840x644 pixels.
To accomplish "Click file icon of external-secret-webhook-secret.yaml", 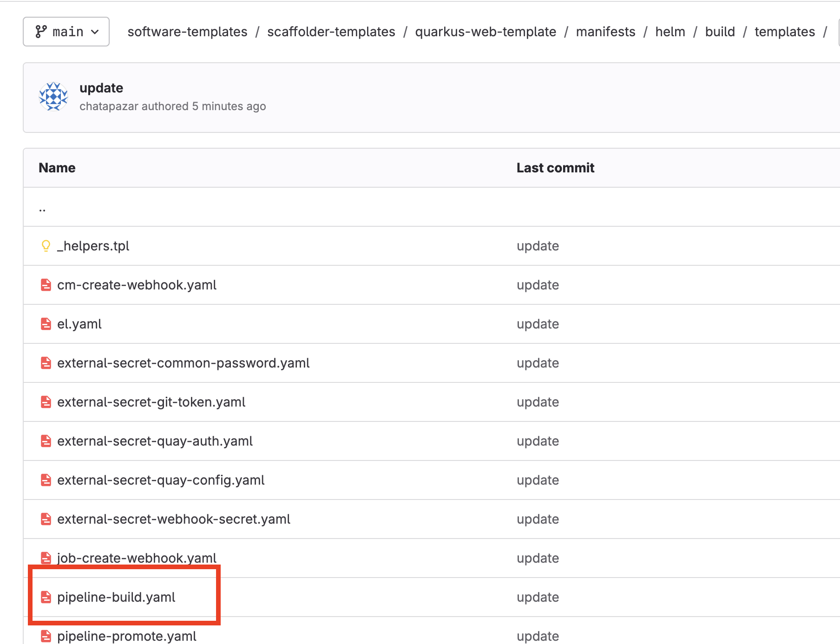I will 46,519.
